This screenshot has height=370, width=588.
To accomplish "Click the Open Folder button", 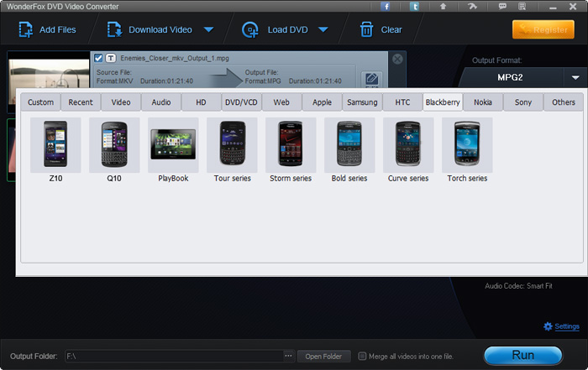I will pyautogui.click(x=323, y=357).
